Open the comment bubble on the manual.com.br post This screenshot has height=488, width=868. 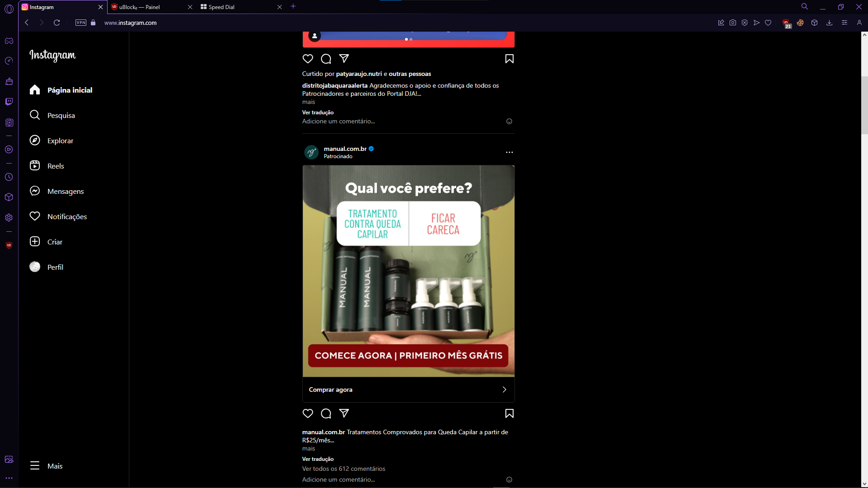(326, 413)
